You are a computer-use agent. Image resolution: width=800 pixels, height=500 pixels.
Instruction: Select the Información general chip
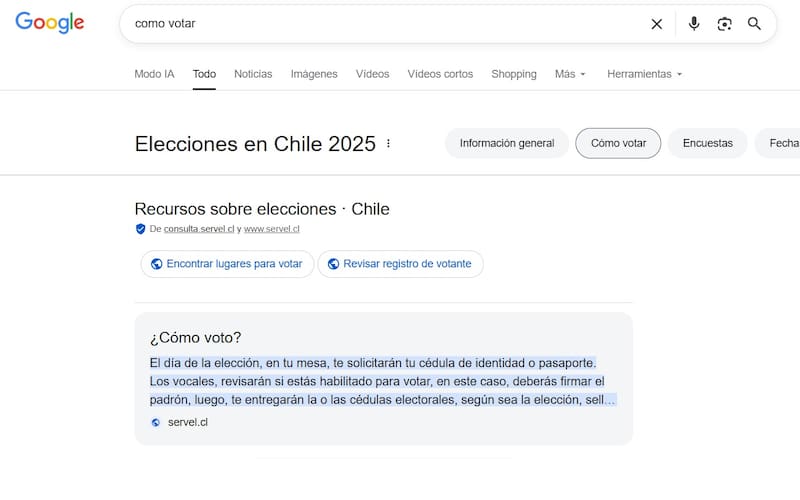pyautogui.click(x=507, y=143)
